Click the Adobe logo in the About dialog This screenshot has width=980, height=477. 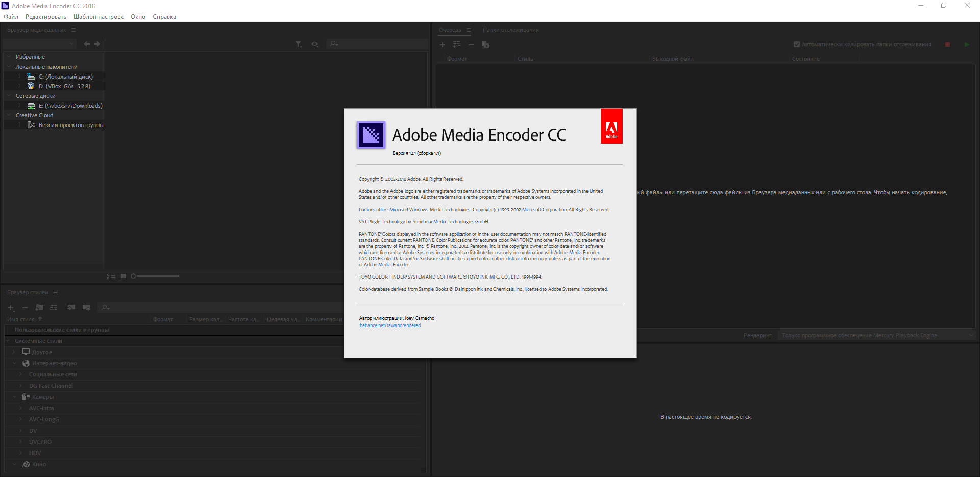tap(611, 126)
